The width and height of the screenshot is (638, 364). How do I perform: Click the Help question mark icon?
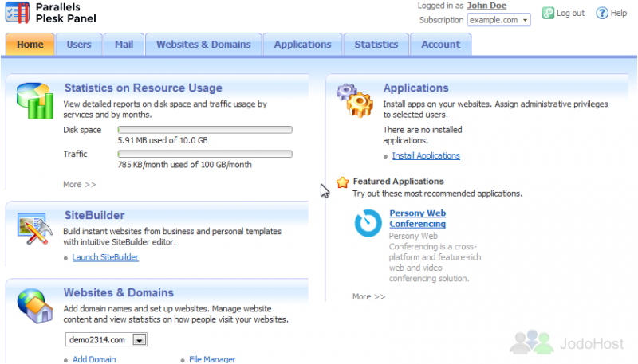(602, 14)
